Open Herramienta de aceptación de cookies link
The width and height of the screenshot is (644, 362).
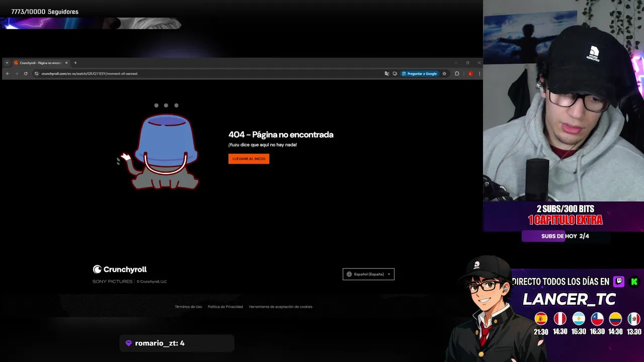280,307
